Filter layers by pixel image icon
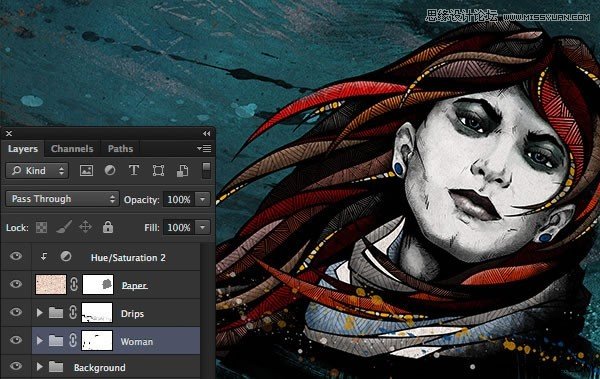600x379 pixels. 86,170
